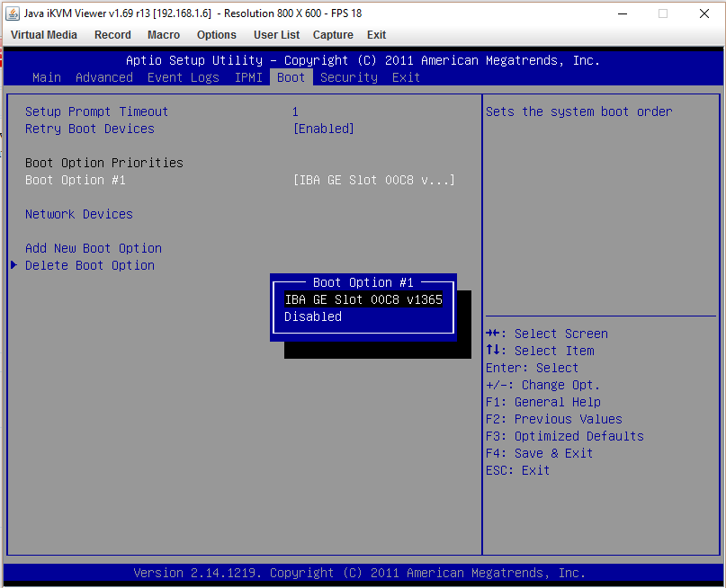Click the Setup Prompt Timeout value field
This screenshot has width=726, height=588.
click(295, 111)
